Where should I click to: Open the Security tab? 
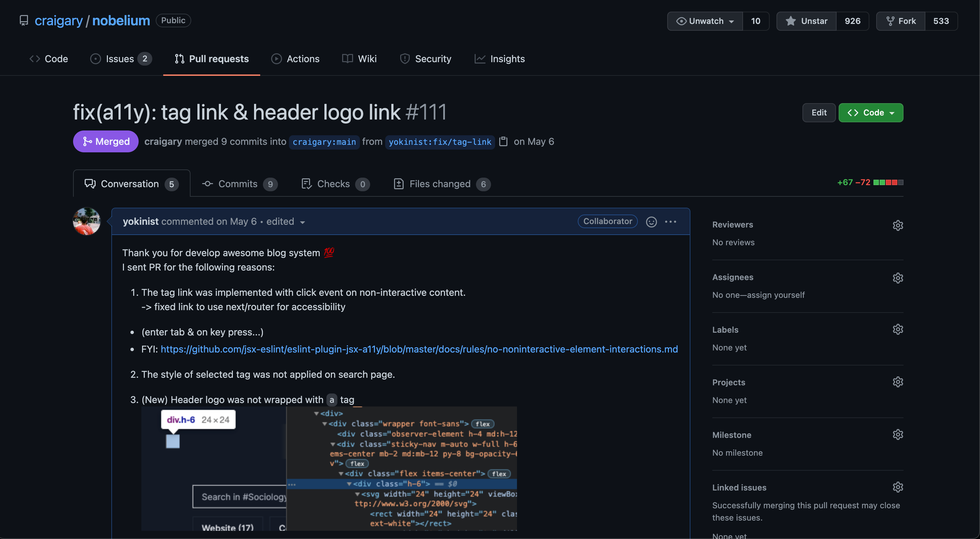[x=425, y=59]
